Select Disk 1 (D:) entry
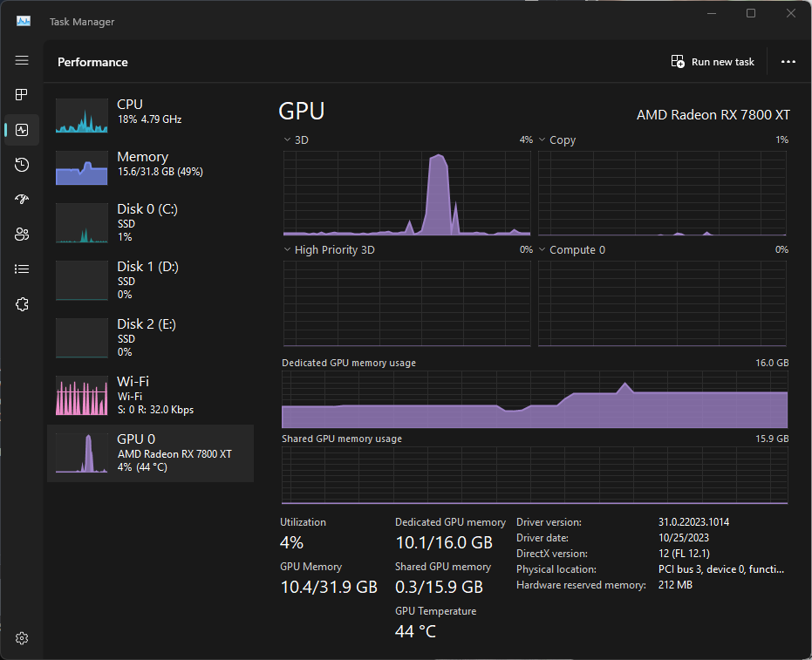The width and height of the screenshot is (812, 660). pyautogui.click(x=150, y=281)
